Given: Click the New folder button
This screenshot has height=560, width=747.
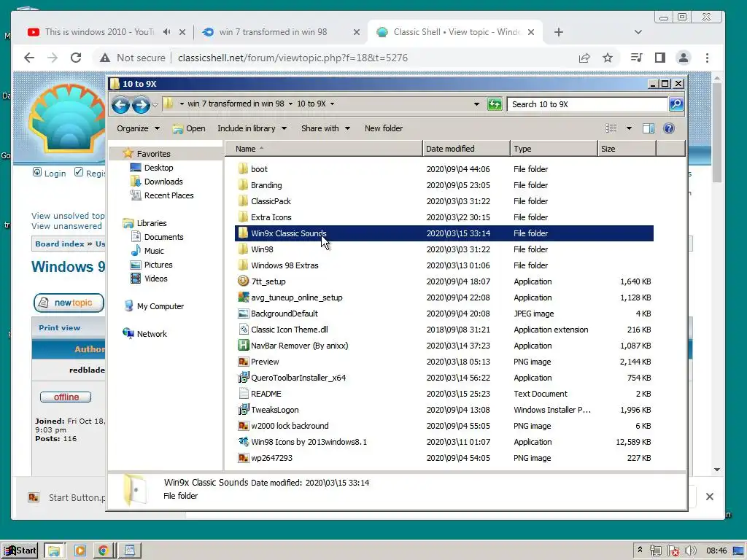Looking at the screenshot, I should [x=384, y=128].
